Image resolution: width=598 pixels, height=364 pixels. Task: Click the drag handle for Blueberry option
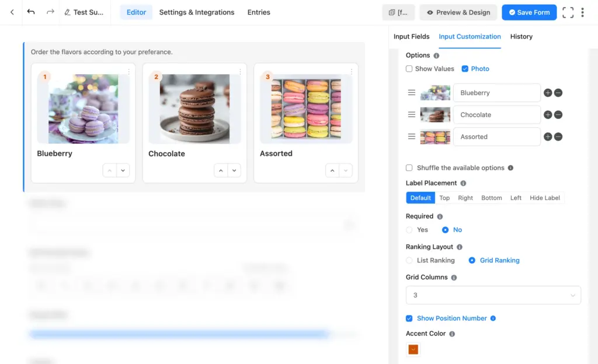[x=412, y=93]
